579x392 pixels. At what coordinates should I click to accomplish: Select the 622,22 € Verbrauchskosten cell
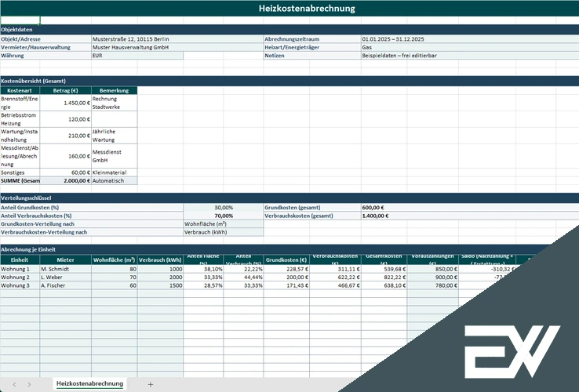point(335,278)
